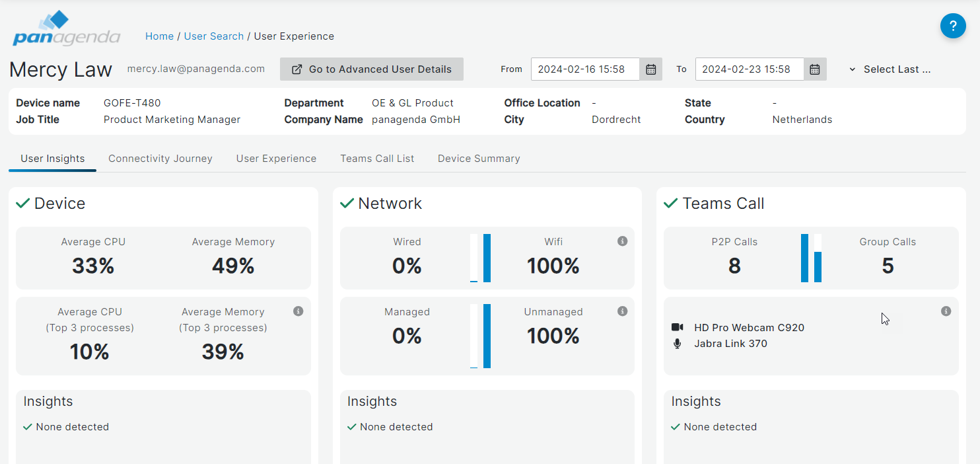Click the panagenda logo
980x464 pixels.
pos(66,30)
